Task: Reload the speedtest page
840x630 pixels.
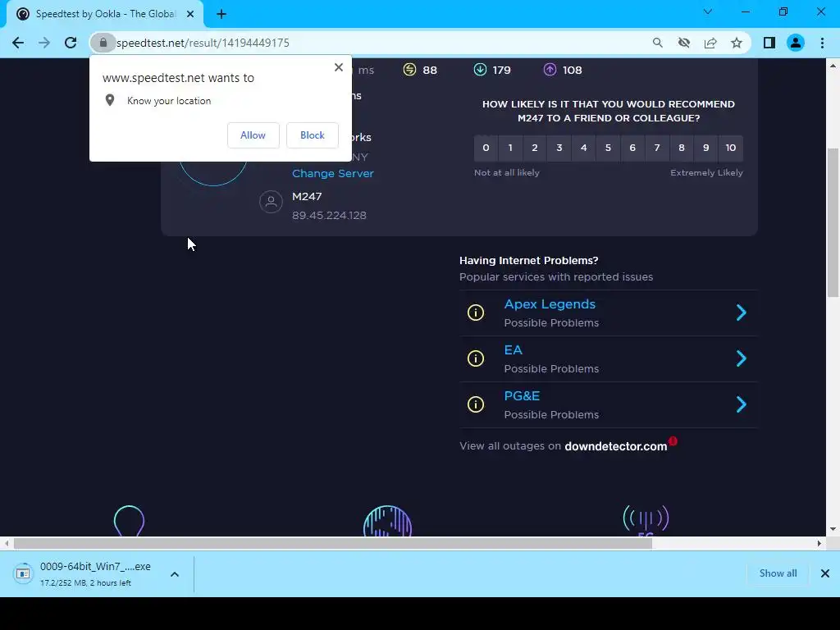Action: click(x=71, y=43)
